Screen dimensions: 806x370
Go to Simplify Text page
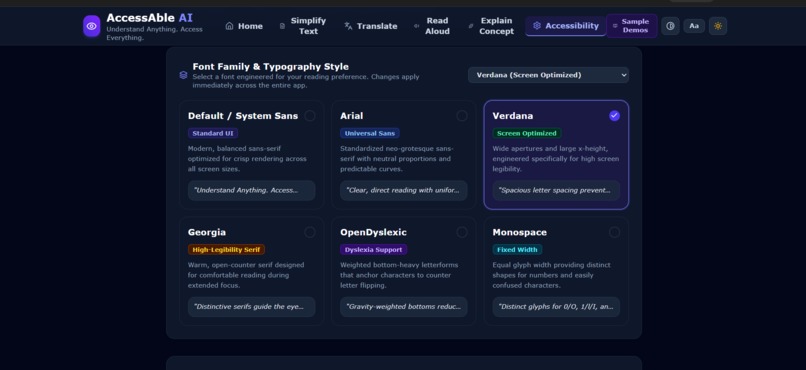[303, 26]
